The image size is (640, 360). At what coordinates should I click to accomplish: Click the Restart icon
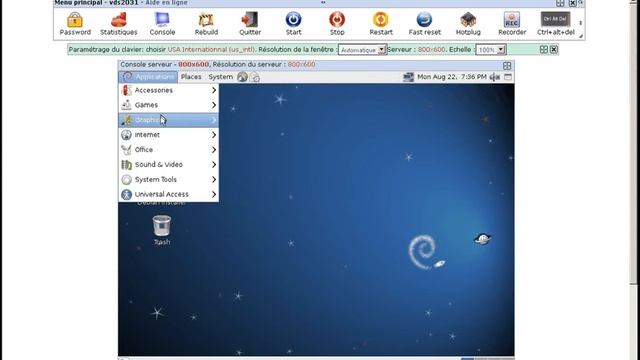(381, 23)
